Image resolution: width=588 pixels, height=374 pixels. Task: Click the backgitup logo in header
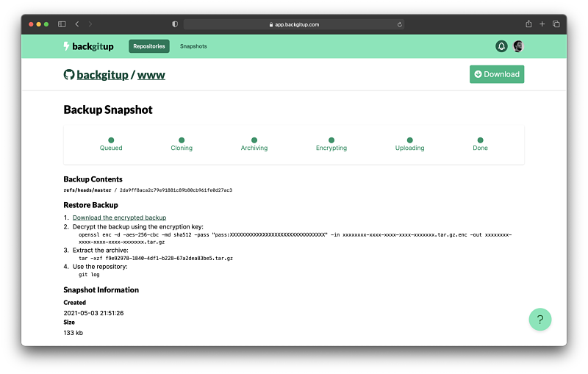point(88,46)
